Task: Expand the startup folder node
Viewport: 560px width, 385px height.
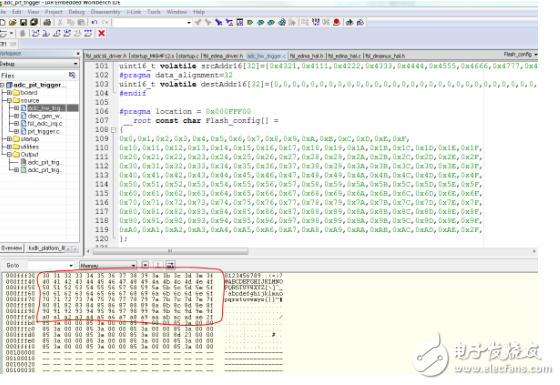Action: (9, 139)
